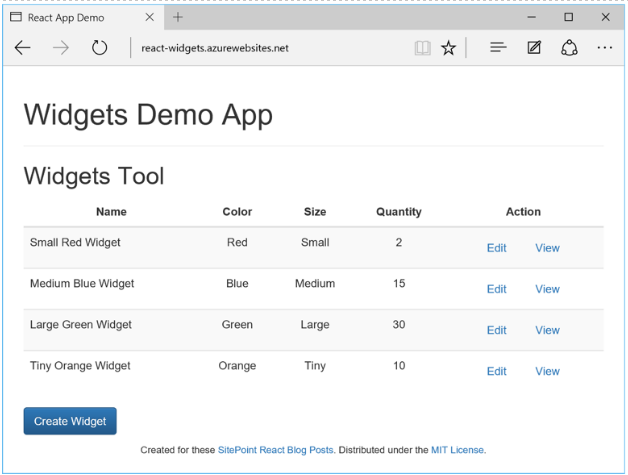View the Large Green Widget
This screenshot has height=475, width=628.
[547, 330]
